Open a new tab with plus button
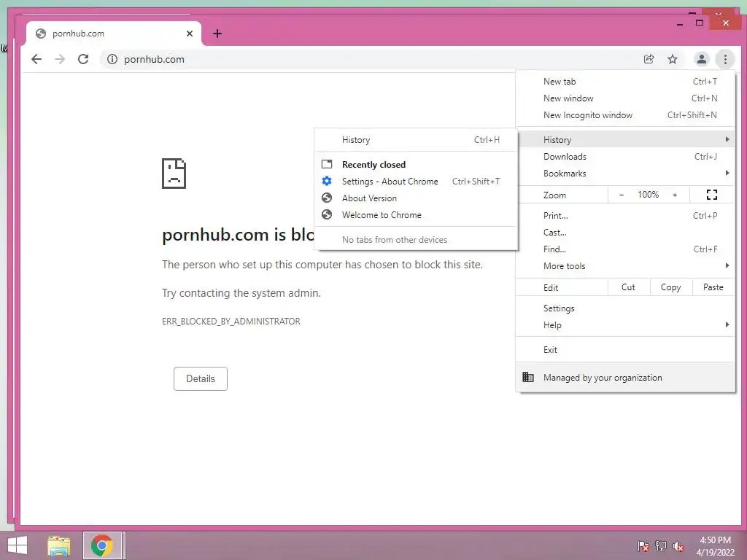 217,34
